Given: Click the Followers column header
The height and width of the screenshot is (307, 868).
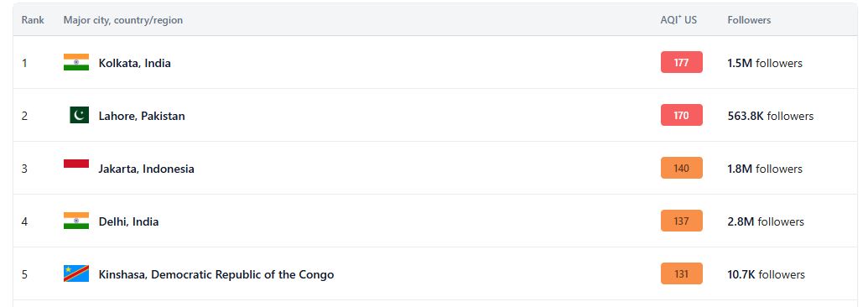Looking at the screenshot, I should [x=749, y=20].
